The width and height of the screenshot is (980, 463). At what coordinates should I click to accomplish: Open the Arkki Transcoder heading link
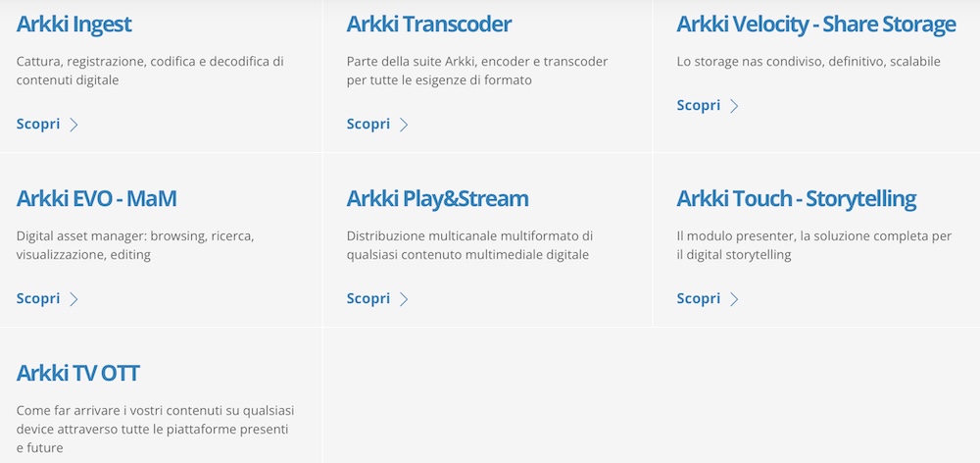pos(429,25)
